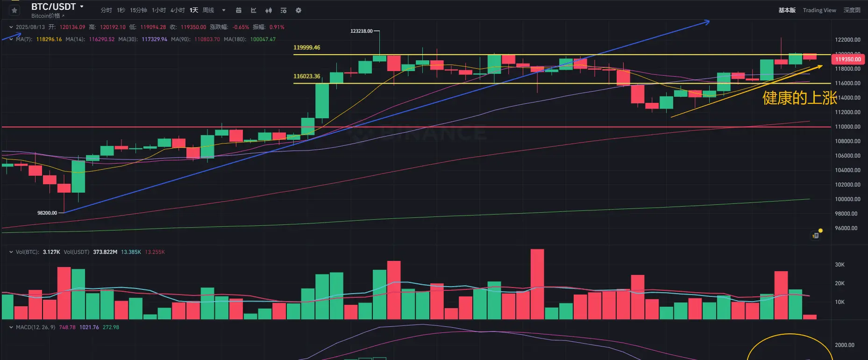Click the 123218.00 high price marker
The height and width of the screenshot is (360, 868).
(362, 31)
